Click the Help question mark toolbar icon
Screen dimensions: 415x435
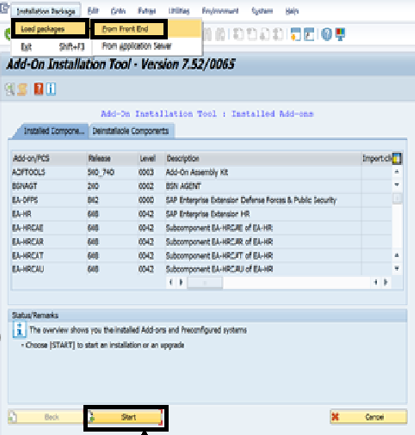coord(327,34)
